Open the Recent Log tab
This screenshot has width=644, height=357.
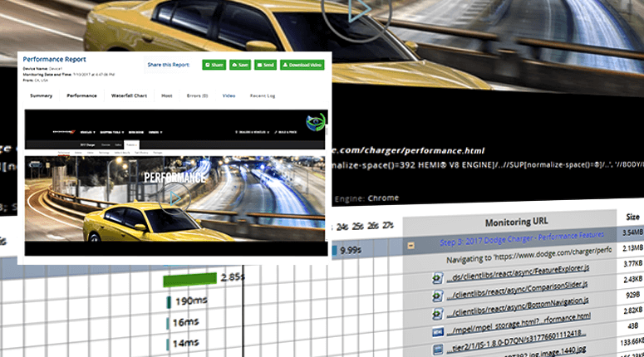coord(263,95)
